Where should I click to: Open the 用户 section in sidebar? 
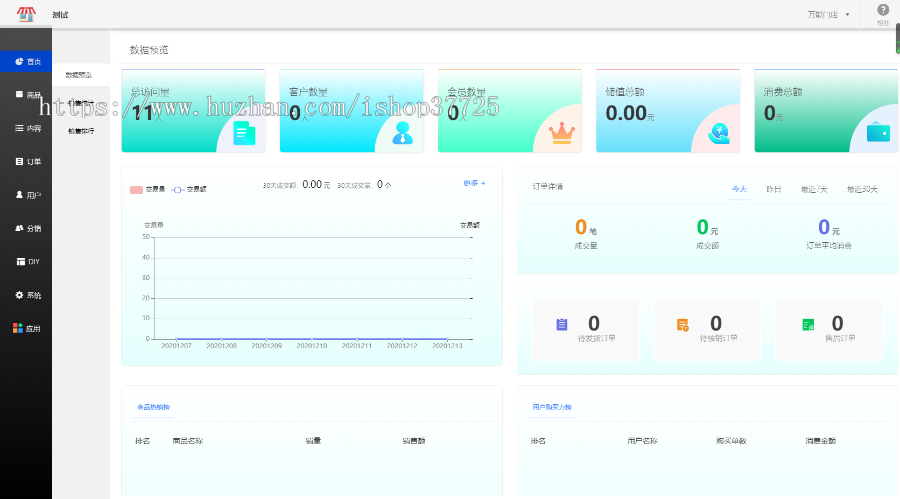(27, 195)
